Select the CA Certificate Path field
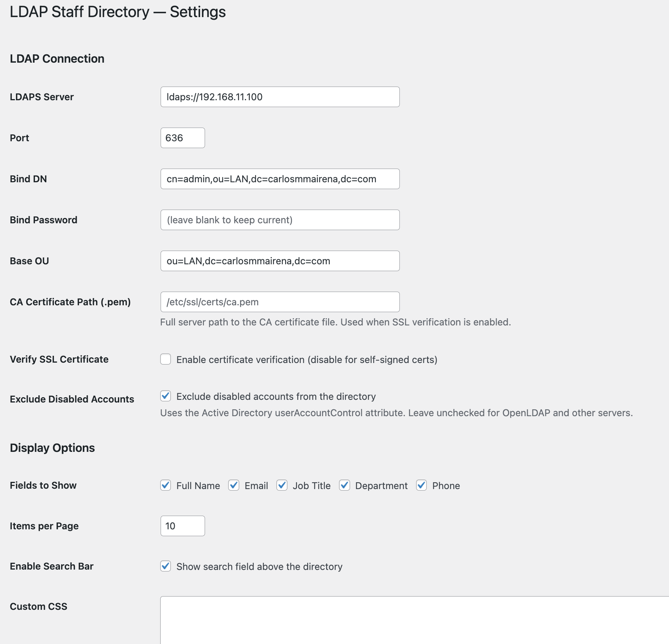The image size is (669, 644). coord(280,302)
